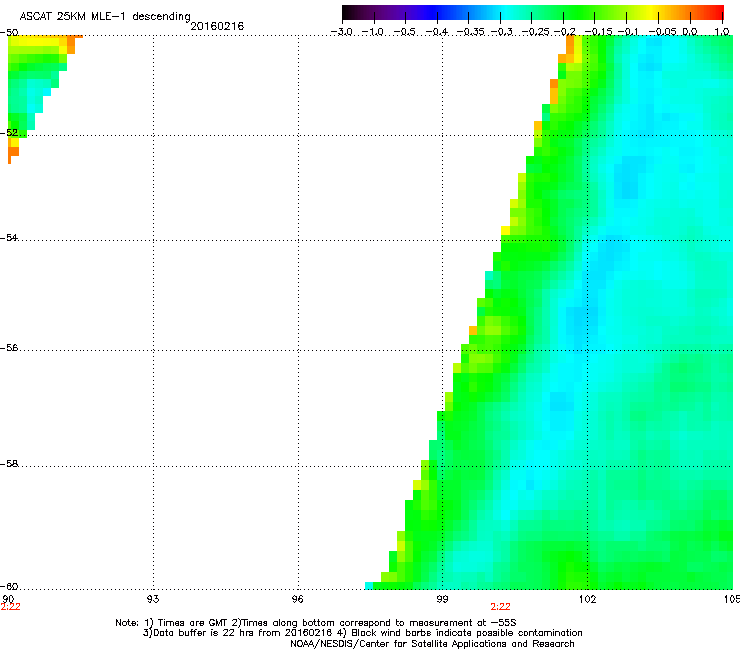Click the NOAA/NESDIS credit line

(x=432, y=644)
